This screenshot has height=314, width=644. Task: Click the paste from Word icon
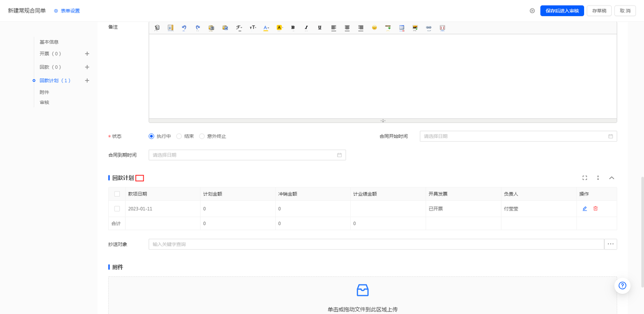(225, 28)
